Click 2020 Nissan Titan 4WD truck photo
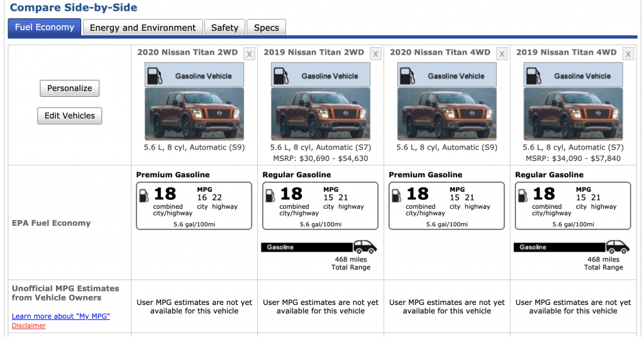Image resolution: width=644 pixels, height=337 pixels. [x=447, y=114]
